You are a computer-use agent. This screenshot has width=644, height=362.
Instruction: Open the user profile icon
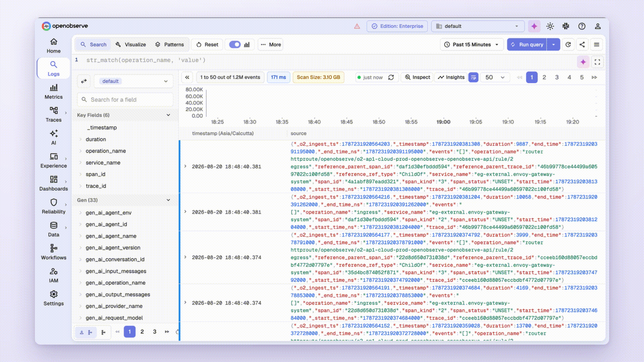click(x=598, y=26)
